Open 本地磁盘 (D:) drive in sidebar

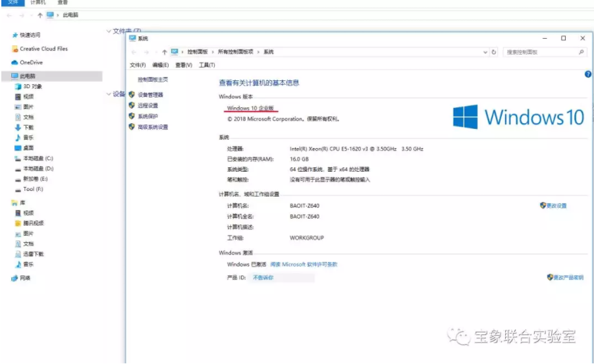38,169
